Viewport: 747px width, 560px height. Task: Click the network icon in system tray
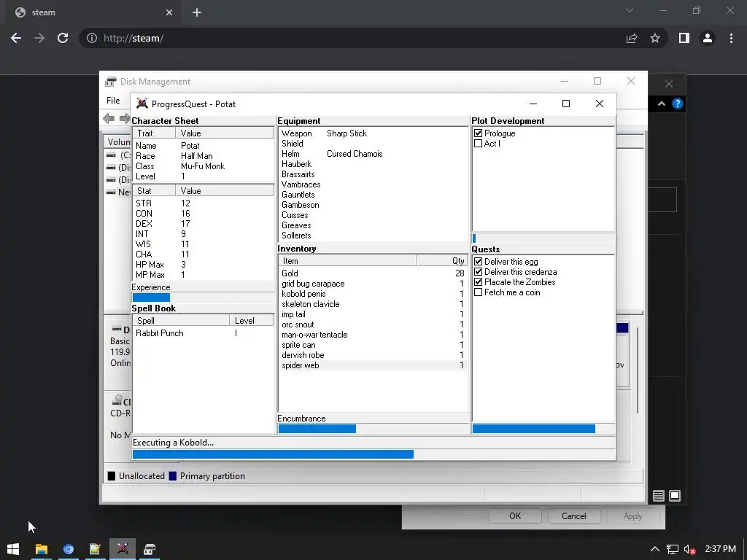672,549
